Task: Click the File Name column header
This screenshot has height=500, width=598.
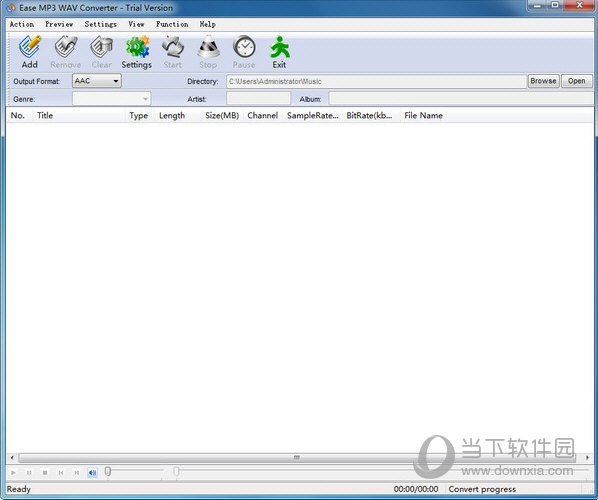Action: point(424,116)
